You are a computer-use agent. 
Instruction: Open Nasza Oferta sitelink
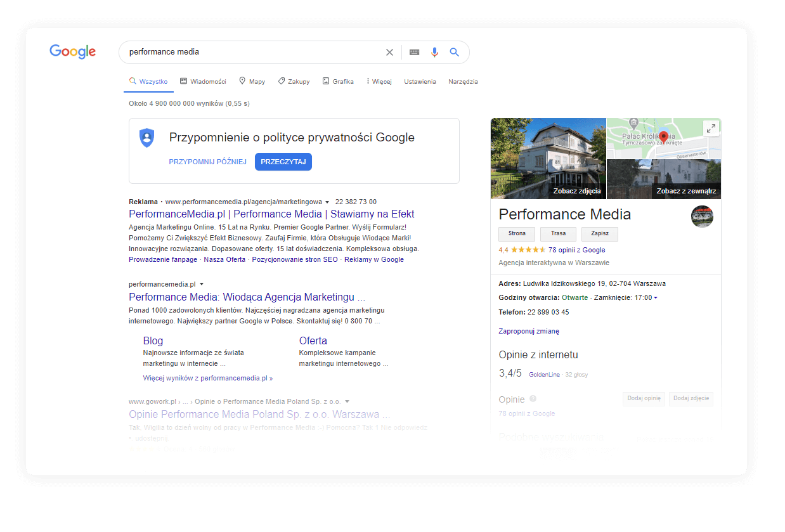[x=224, y=259]
